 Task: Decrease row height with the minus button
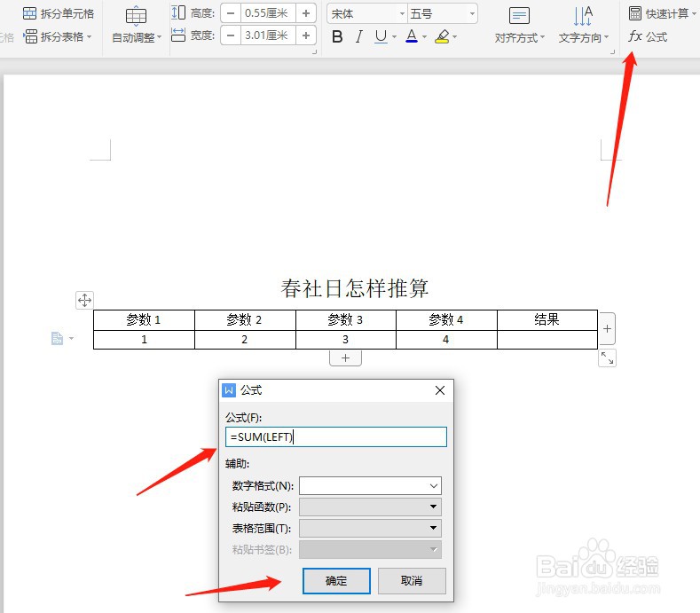[231, 13]
